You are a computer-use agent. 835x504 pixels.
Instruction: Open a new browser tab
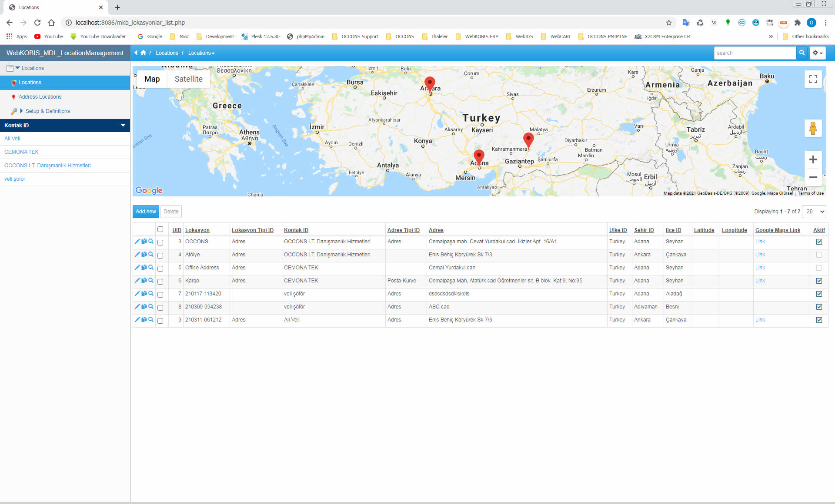pyautogui.click(x=117, y=7)
